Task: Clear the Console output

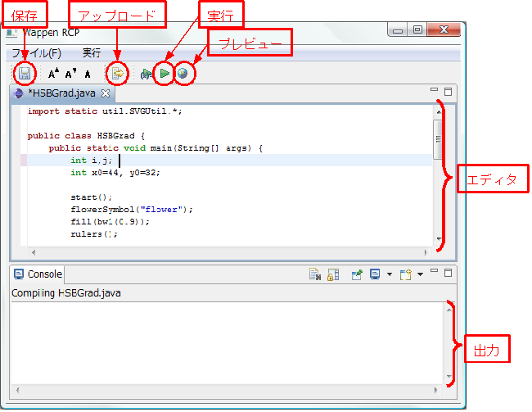Action: (x=315, y=274)
